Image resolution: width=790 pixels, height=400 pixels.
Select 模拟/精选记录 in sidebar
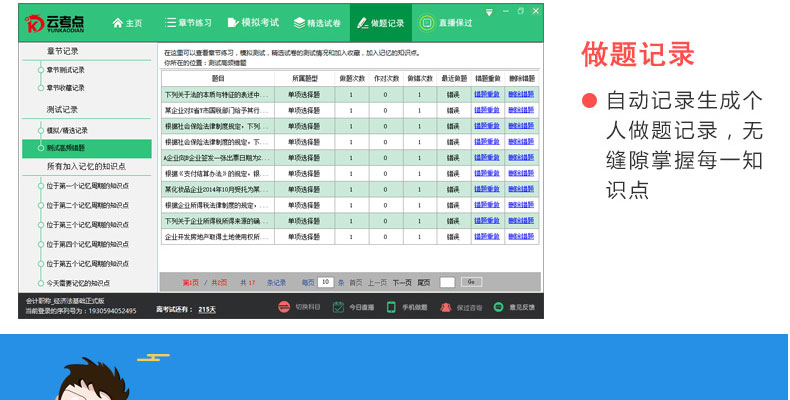click(x=67, y=130)
